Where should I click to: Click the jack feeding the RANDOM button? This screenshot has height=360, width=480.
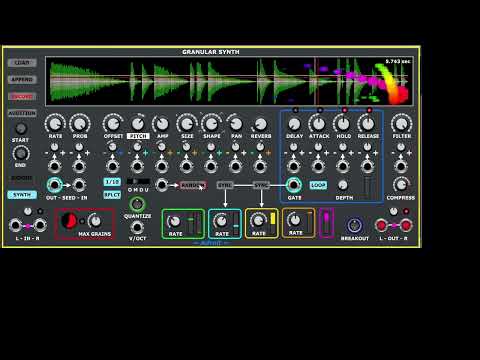(x=162, y=185)
